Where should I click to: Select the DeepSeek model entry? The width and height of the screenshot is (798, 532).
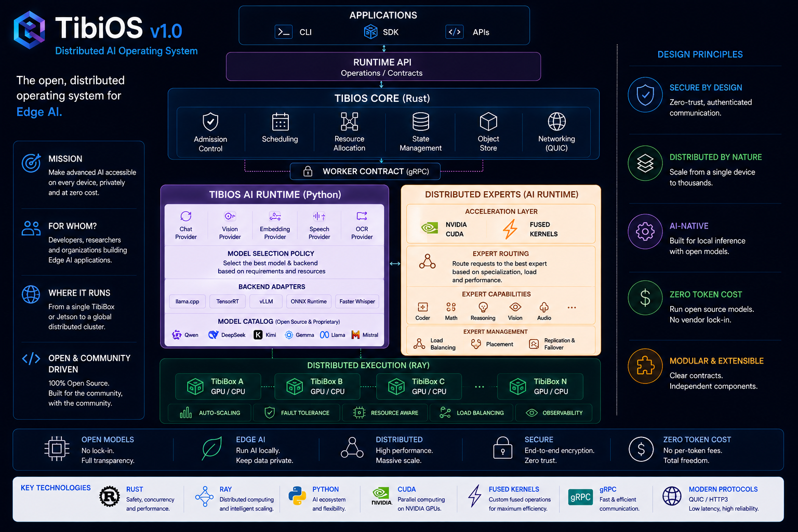pos(227,335)
